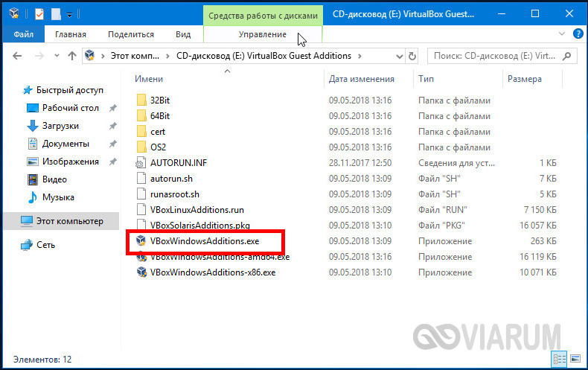Open Изображения in the sidebar
The image size is (588, 370).
click(71, 162)
